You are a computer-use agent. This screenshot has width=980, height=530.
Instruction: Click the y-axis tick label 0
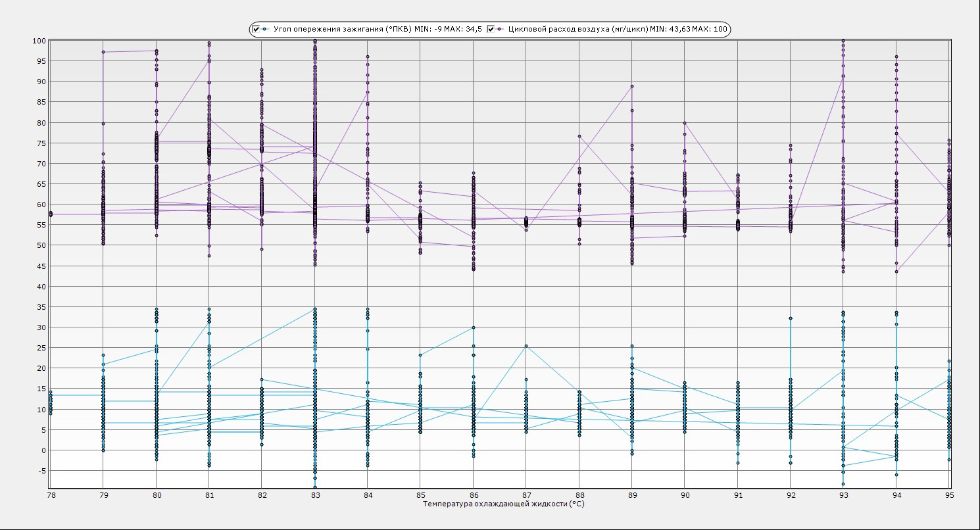[x=43, y=450]
